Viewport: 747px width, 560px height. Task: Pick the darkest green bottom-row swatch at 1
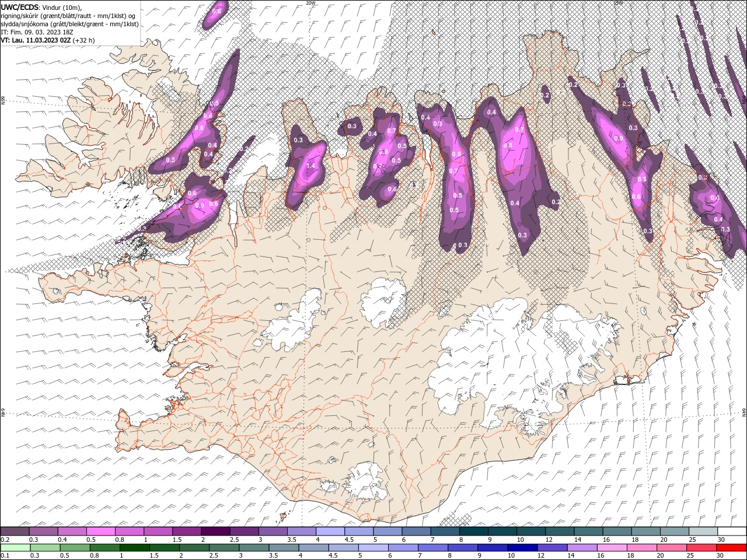coord(134,548)
